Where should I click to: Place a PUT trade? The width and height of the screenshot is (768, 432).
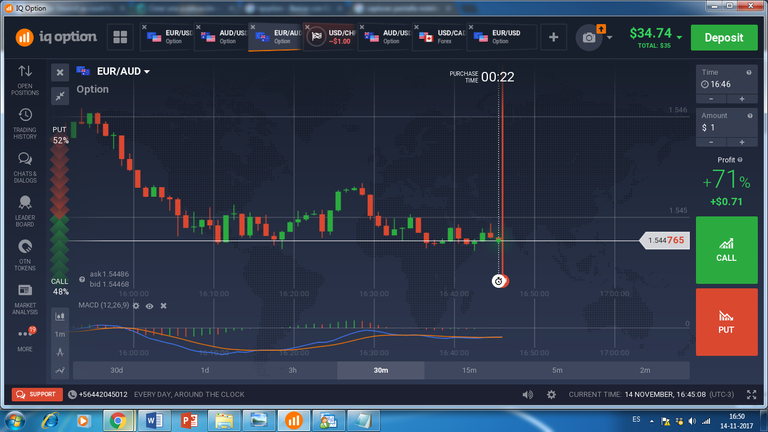tap(726, 322)
